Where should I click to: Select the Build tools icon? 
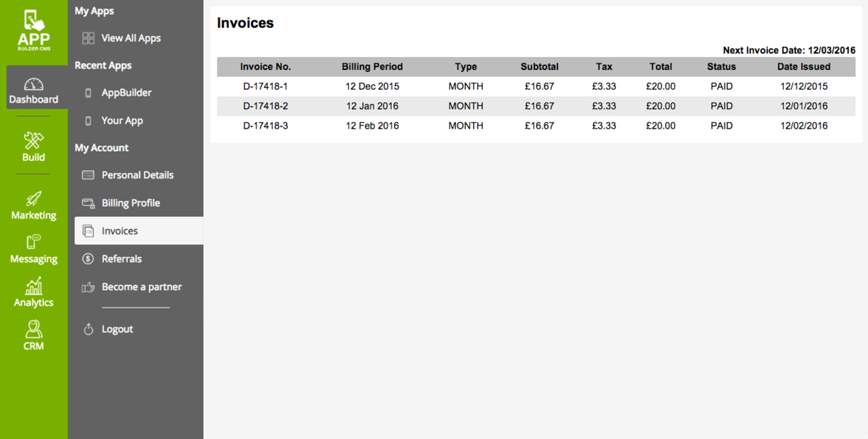point(33,140)
